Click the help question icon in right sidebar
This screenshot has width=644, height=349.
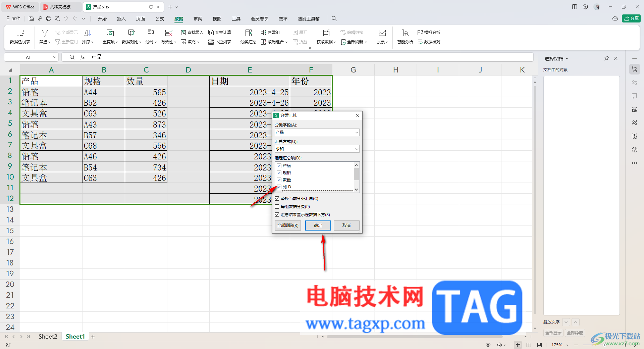click(x=635, y=150)
